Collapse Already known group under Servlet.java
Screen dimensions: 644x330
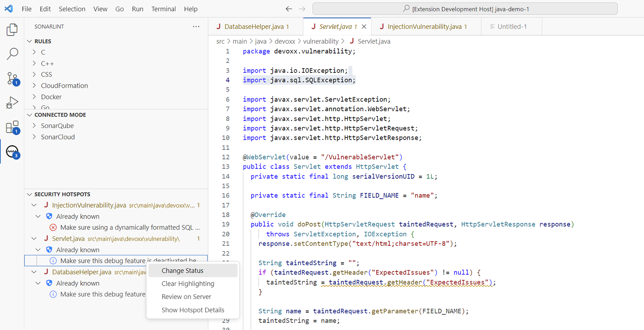pyautogui.click(x=38, y=250)
